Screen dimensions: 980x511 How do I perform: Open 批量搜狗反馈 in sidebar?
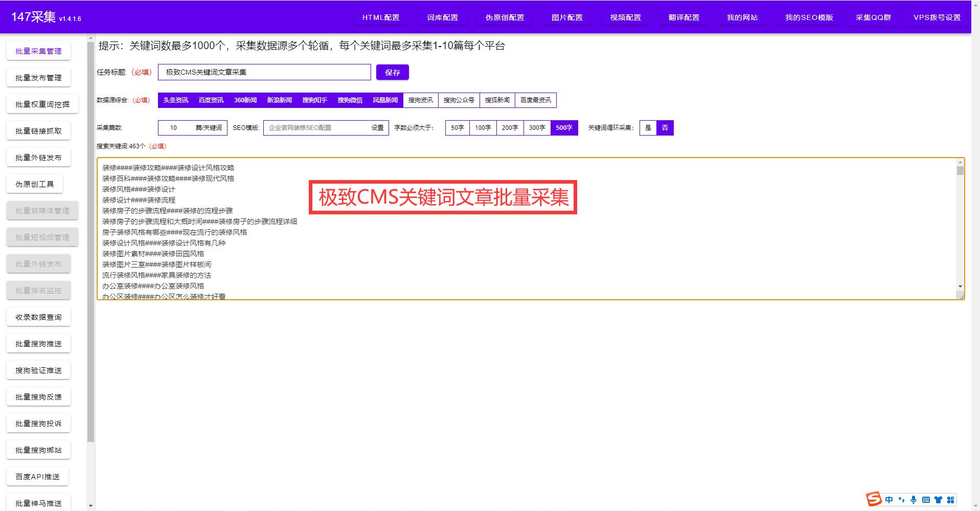click(38, 397)
